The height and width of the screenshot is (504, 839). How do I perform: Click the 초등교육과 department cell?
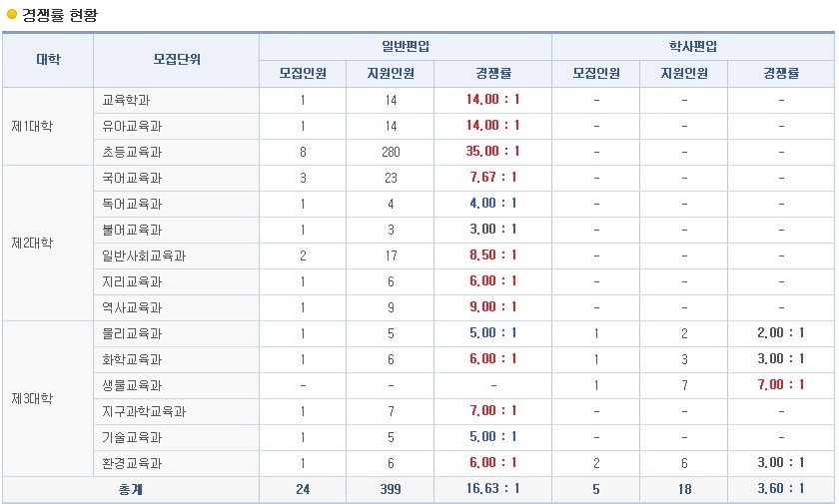(x=177, y=152)
